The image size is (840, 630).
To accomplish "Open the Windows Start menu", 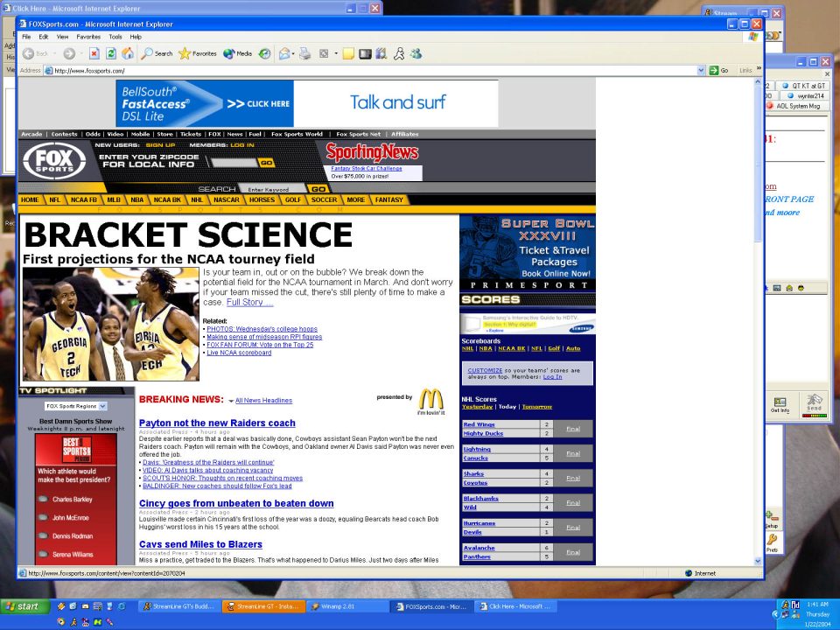I will tap(24, 606).
